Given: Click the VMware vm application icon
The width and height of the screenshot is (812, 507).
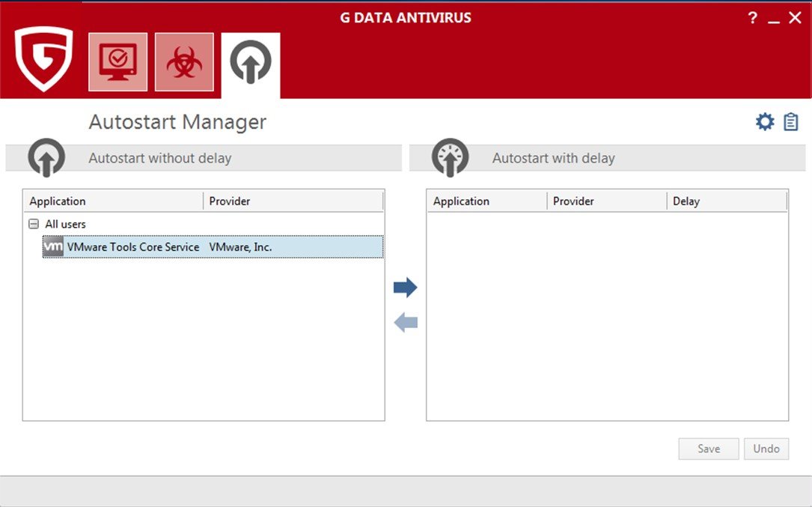Looking at the screenshot, I should 53,247.
